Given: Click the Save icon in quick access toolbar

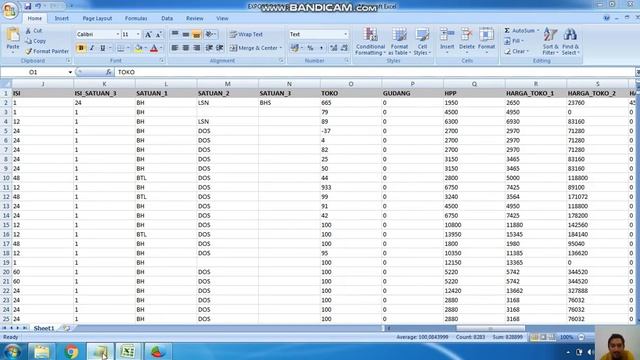Looking at the screenshot, I should pos(28,6).
